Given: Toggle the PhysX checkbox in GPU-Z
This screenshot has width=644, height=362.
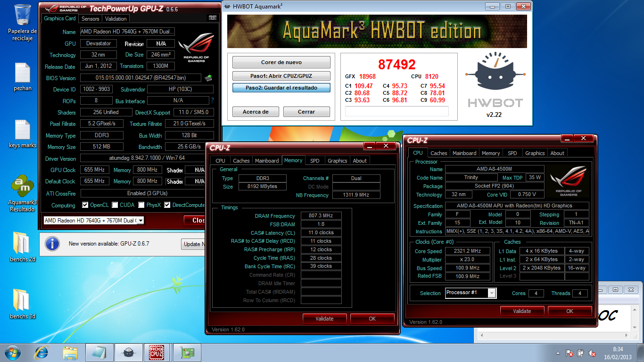Looking at the screenshot, I should (141, 205).
